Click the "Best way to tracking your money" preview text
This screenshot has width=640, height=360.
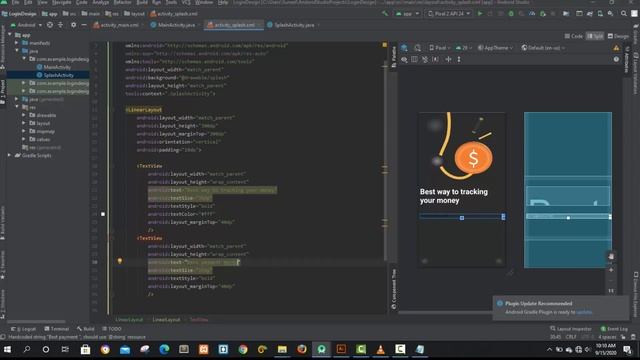[x=453, y=196]
